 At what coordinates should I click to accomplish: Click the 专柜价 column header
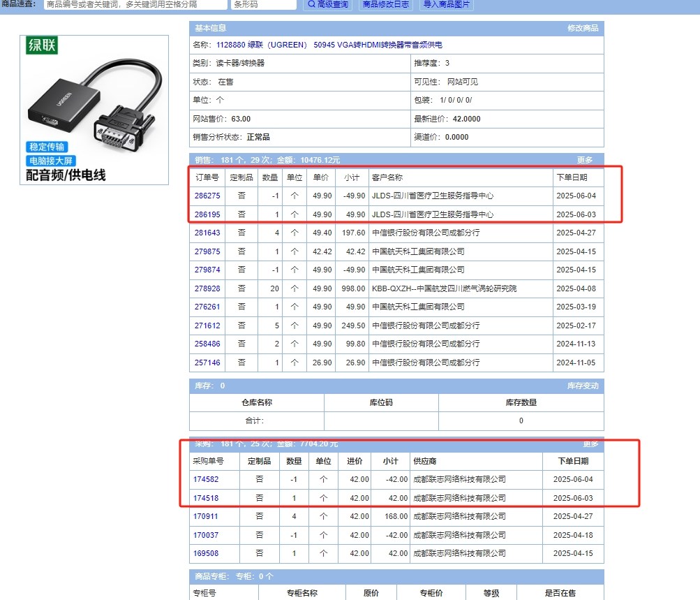pyautogui.click(x=431, y=593)
